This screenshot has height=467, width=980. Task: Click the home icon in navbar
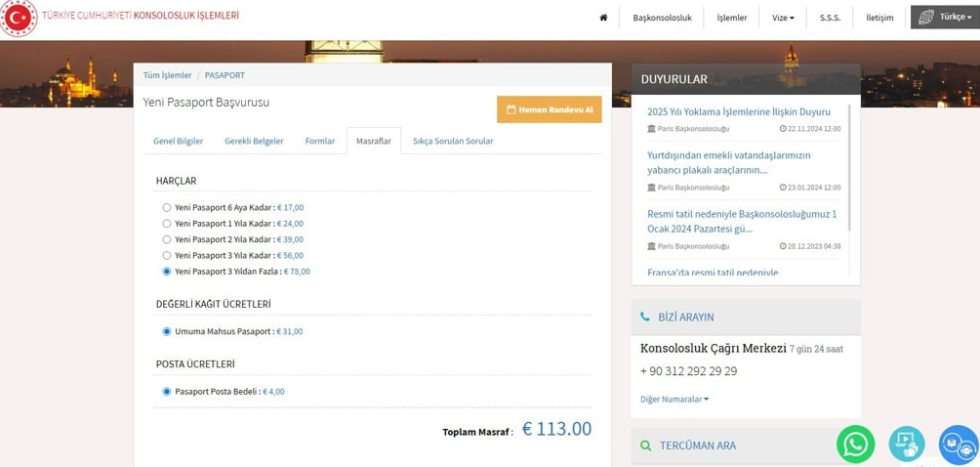click(603, 18)
